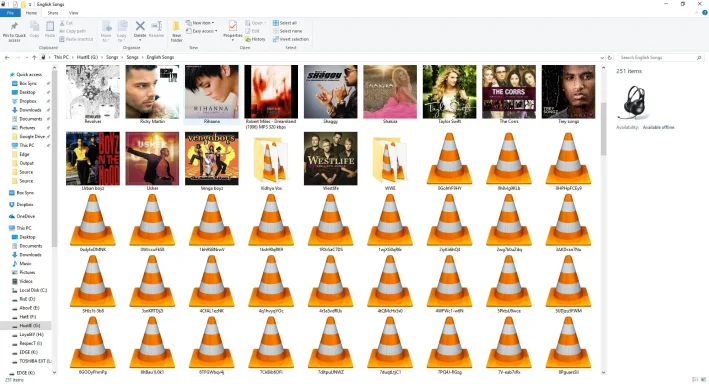Select the Rihanna folder thumbnail

[212, 94]
